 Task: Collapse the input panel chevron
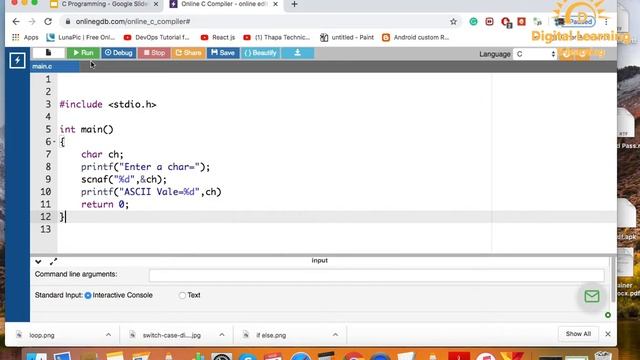[x=38, y=262]
